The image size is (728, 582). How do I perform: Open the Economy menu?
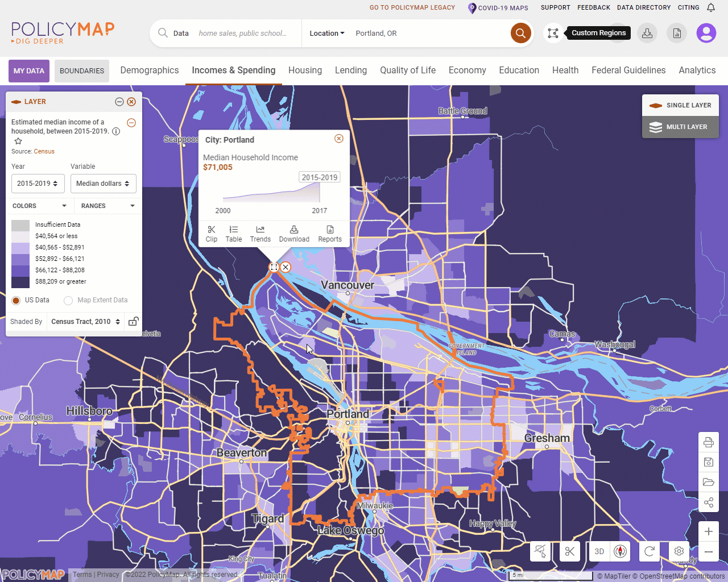(468, 70)
